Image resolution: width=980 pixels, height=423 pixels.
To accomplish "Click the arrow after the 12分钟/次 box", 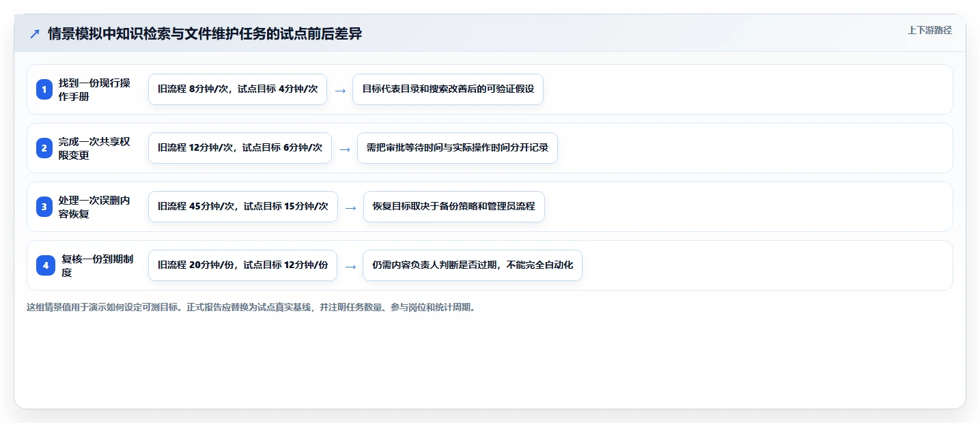I will 345,149.
